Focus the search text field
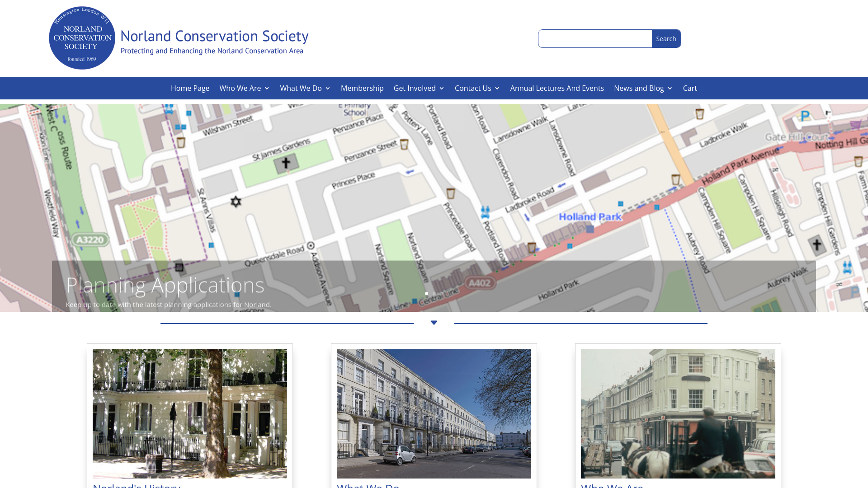The width and height of the screenshot is (868, 488). click(x=595, y=39)
